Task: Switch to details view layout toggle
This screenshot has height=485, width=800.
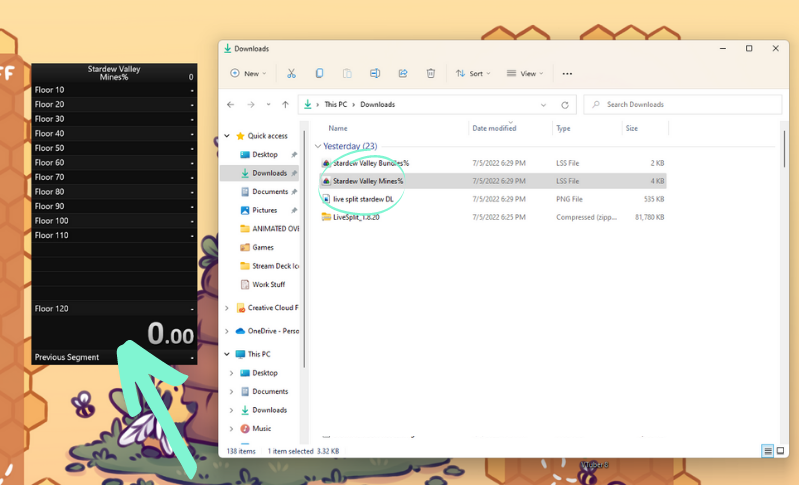Action: (x=768, y=451)
